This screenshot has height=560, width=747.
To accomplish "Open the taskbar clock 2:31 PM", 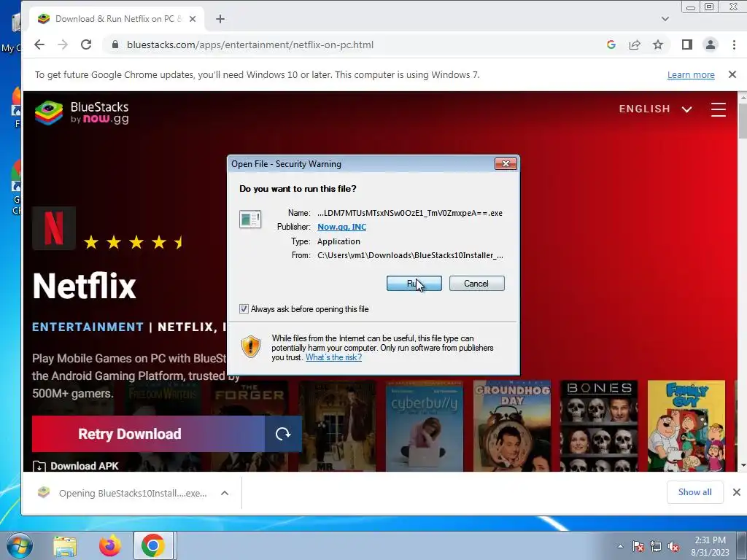I will (710, 546).
